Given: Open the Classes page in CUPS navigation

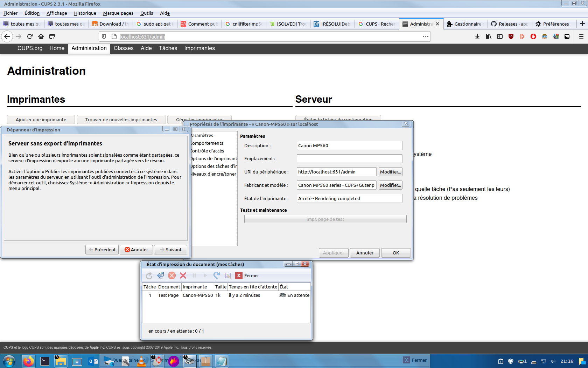Looking at the screenshot, I should pyautogui.click(x=124, y=48).
